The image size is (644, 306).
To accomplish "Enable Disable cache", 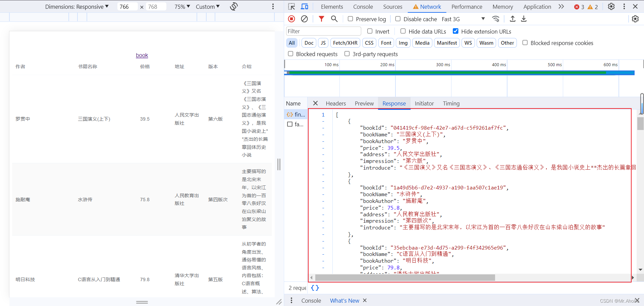I will pos(398,19).
